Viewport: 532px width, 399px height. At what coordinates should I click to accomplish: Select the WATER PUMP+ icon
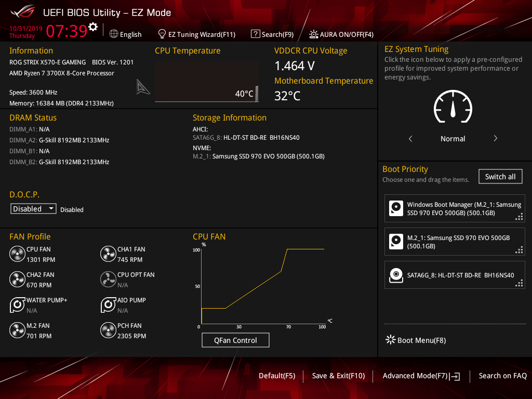17,304
